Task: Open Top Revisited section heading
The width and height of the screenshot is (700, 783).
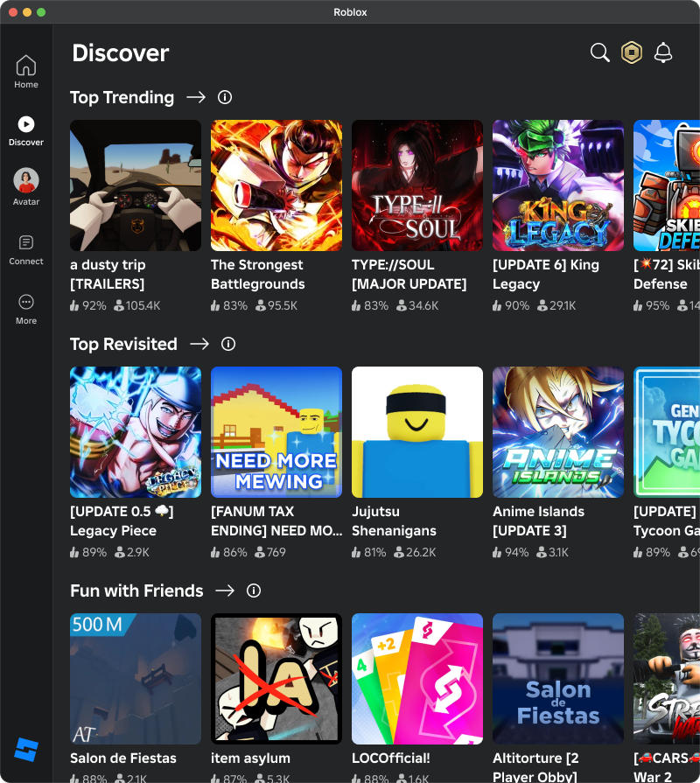Action: [123, 344]
